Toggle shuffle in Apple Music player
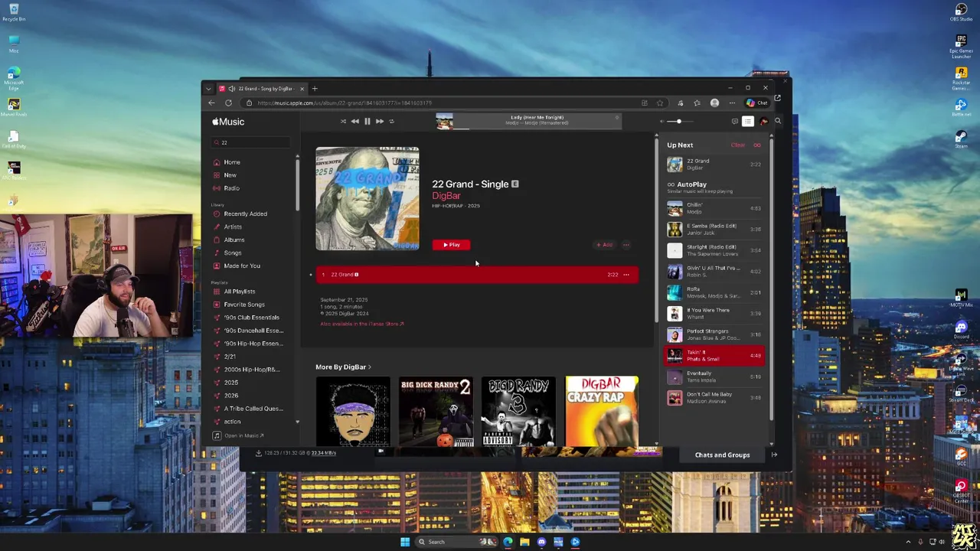Image resolution: width=980 pixels, height=551 pixels. pyautogui.click(x=343, y=121)
